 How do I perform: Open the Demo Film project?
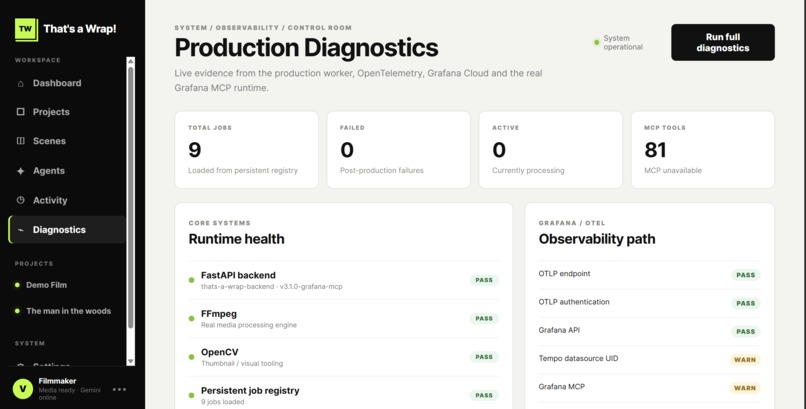(x=46, y=285)
